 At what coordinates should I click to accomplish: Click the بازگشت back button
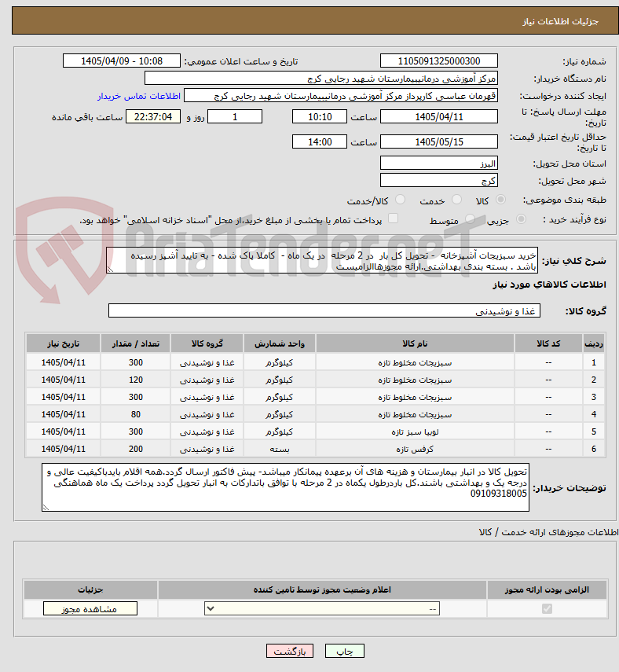290,651
